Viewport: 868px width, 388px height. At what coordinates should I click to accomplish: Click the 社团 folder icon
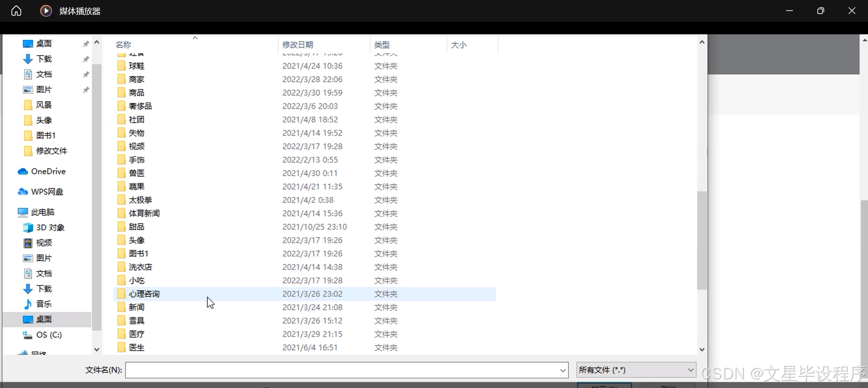(x=121, y=120)
